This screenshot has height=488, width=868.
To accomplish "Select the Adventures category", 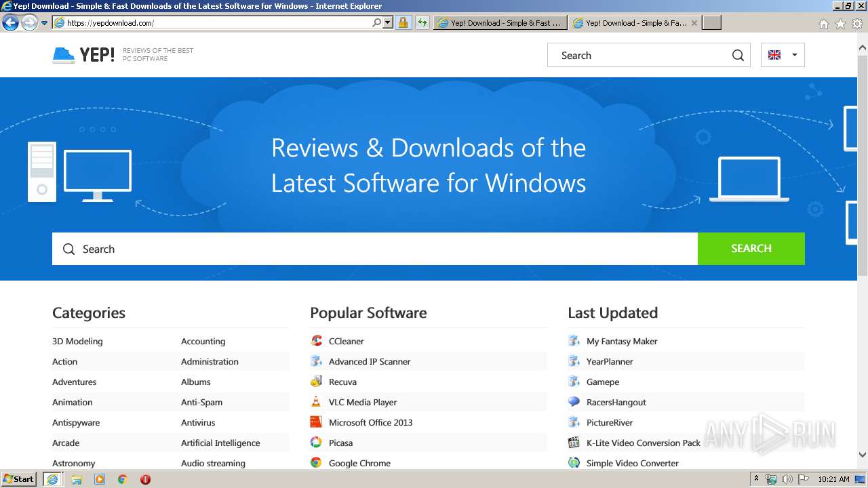I will click(x=74, y=382).
